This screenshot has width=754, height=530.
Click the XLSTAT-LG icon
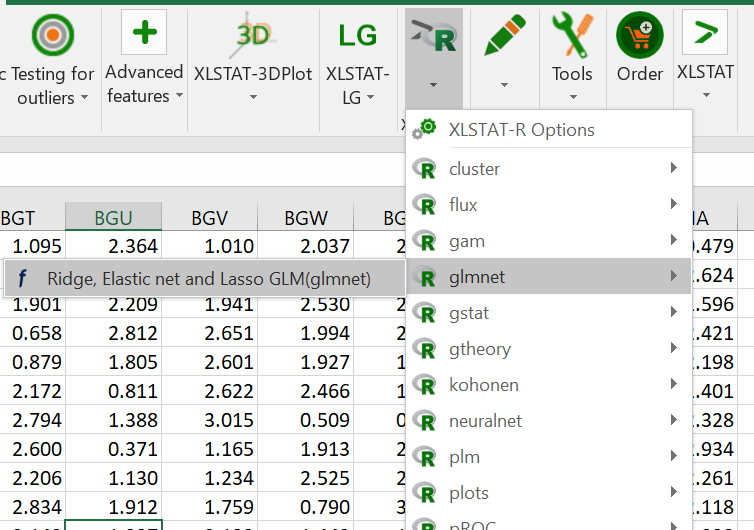click(x=357, y=36)
